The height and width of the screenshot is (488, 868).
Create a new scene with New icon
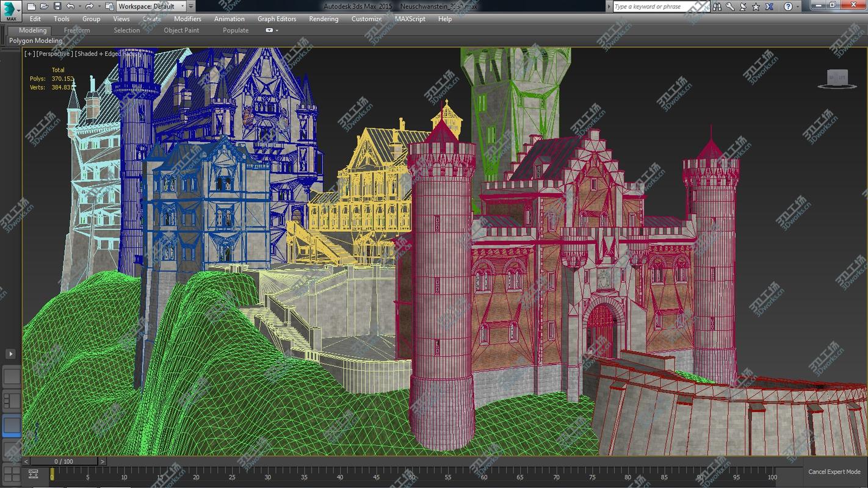(x=30, y=6)
